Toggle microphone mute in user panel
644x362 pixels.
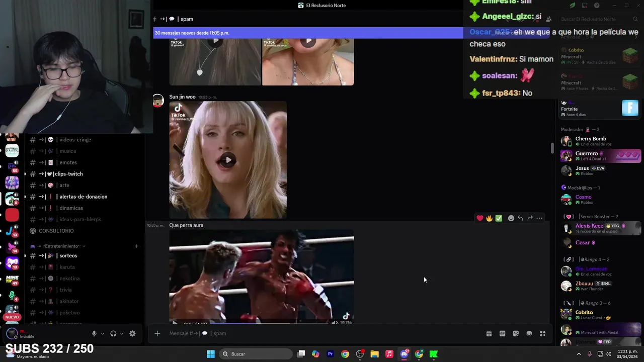[94, 333]
